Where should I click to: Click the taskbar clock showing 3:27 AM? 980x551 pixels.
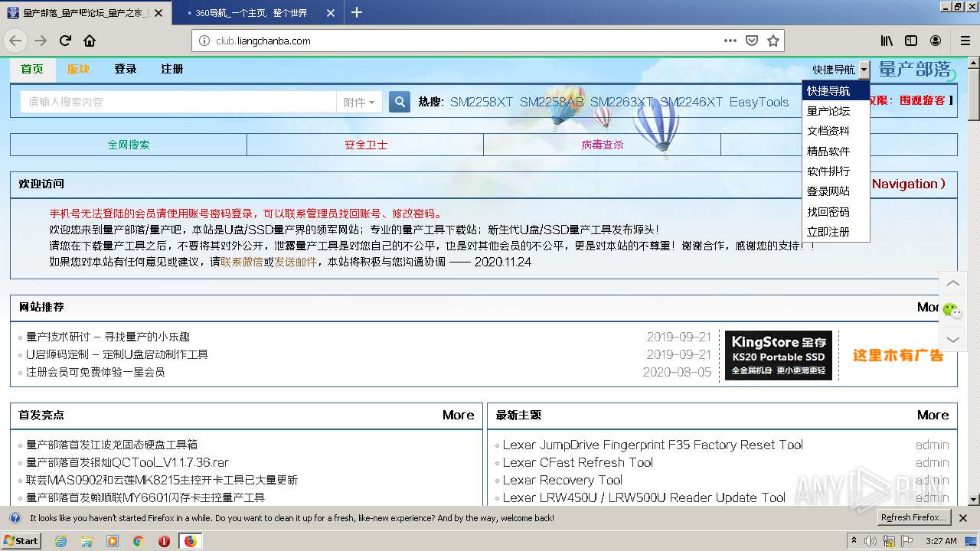point(940,541)
